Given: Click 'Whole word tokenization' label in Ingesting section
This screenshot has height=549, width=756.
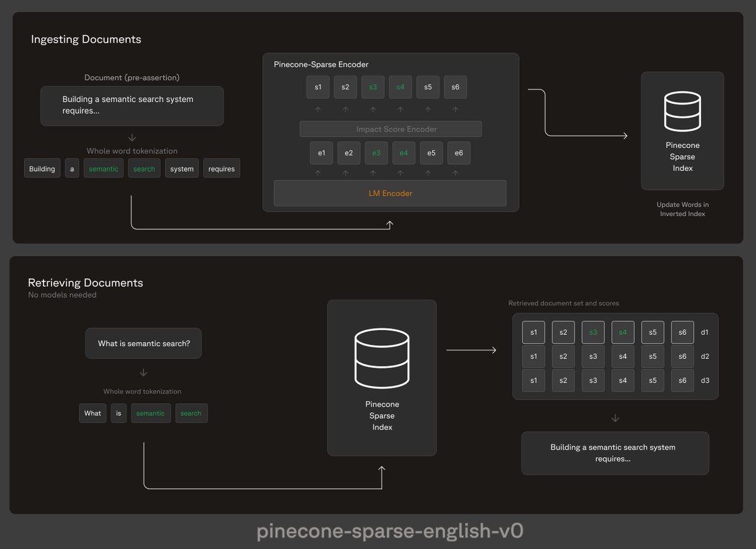Looking at the screenshot, I should (x=132, y=151).
